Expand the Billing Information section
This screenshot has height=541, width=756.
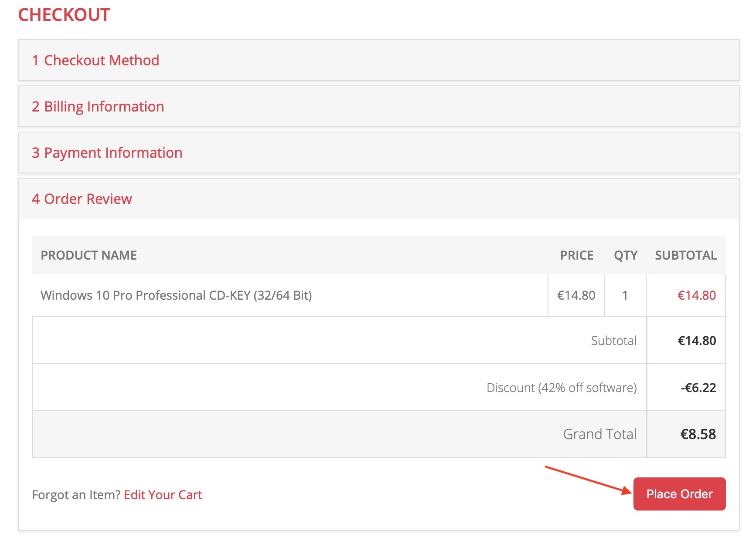coord(98,107)
